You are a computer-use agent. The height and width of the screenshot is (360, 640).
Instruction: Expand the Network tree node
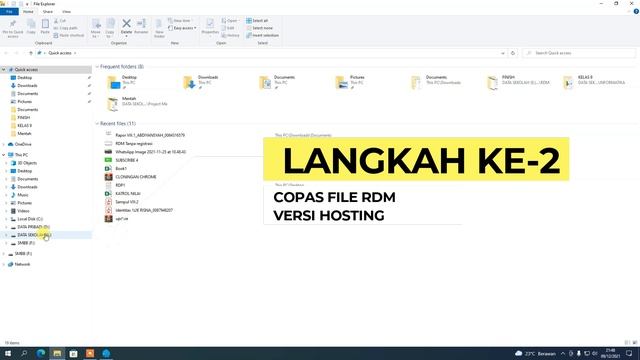pyautogui.click(x=4, y=264)
